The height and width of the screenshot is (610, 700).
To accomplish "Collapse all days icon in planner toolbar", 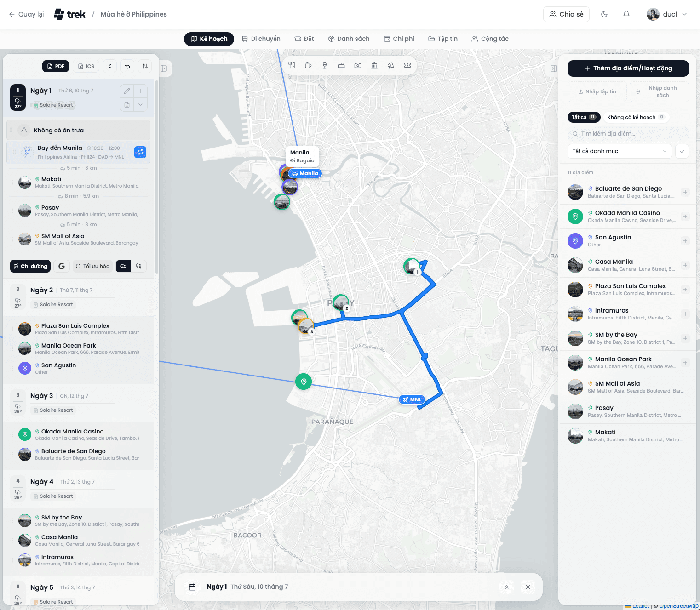I will click(110, 66).
